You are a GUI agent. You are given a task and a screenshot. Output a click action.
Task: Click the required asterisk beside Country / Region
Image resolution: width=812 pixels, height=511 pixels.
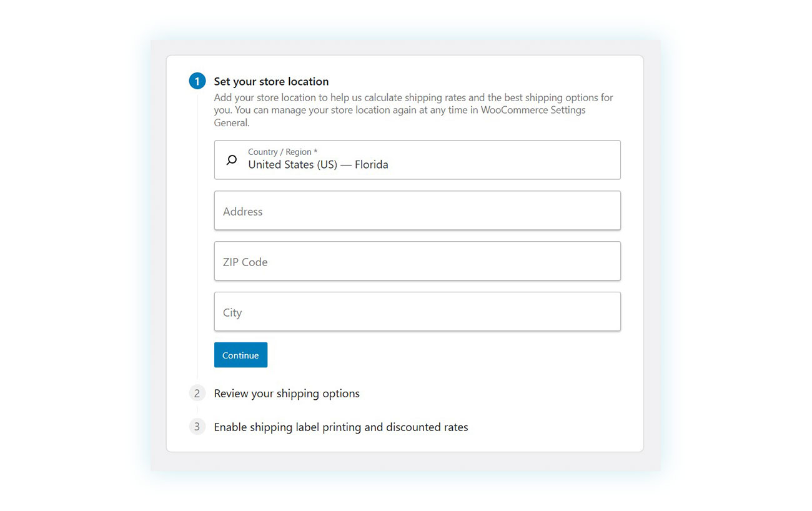pos(315,152)
